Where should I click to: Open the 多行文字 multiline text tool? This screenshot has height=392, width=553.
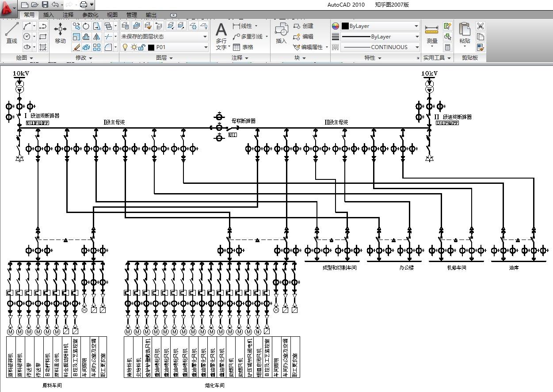221,37
